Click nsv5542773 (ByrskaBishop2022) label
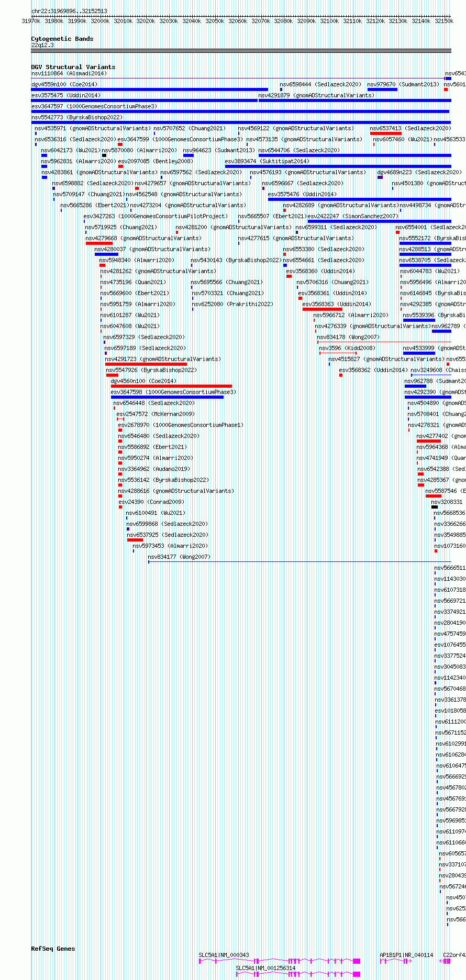466x980 pixels. (x=77, y=117)
